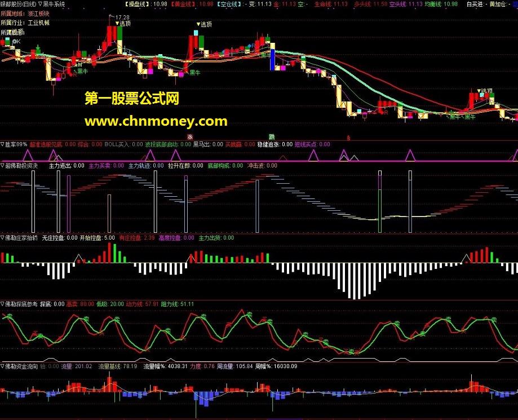Click the 黄加仓 label
Screen dimensions: 518x420
[498, 5]
